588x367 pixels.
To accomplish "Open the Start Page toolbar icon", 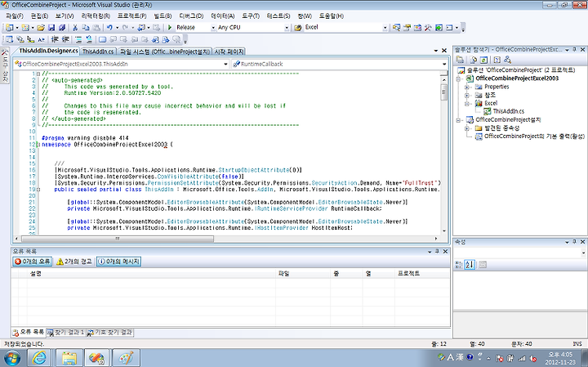I will coord(439,28).
